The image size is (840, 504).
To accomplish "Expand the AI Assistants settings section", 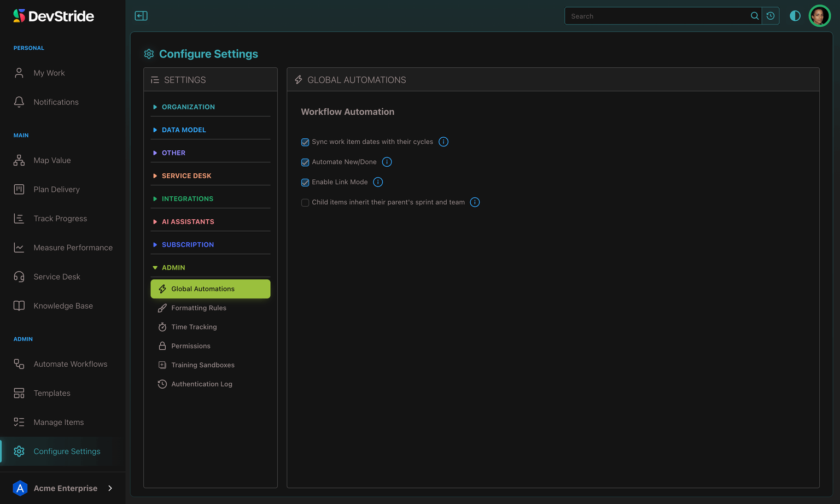I will pos(211,222).
